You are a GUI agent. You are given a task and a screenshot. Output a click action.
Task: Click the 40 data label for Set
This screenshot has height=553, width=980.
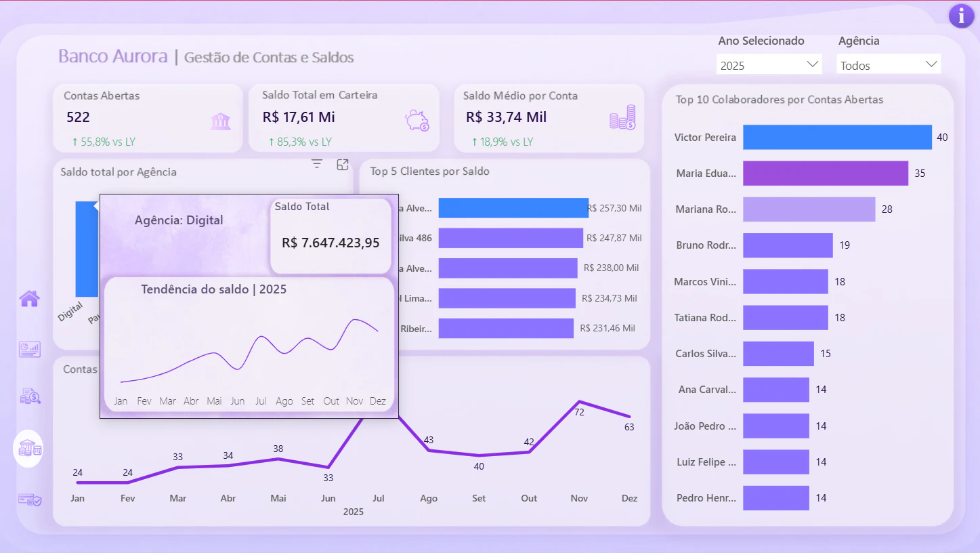(479, 466)
